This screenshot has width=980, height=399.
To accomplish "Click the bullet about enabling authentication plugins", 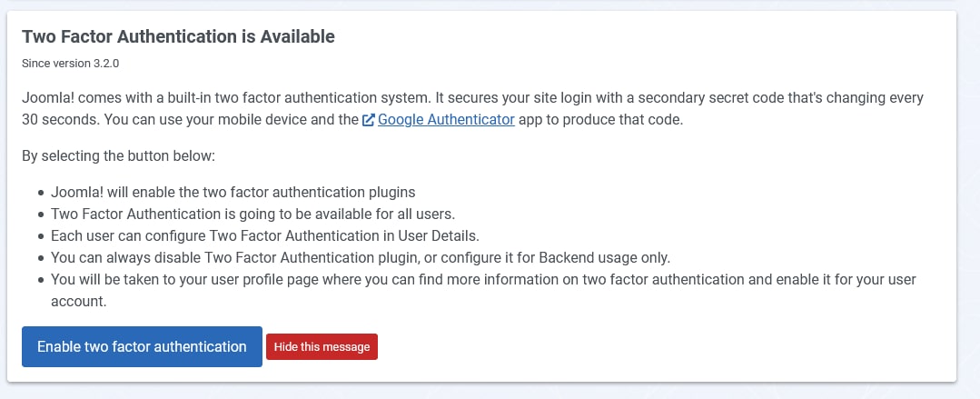I will click(233, 192).
